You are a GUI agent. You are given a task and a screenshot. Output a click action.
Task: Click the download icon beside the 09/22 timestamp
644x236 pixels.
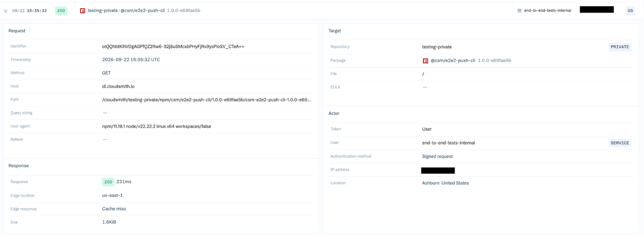[x=6, y=11]
